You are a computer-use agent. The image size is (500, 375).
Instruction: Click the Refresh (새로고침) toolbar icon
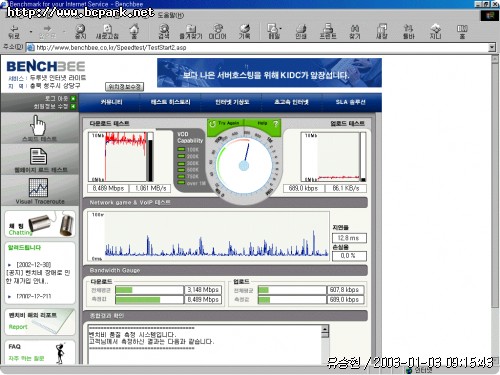[x=107, y=32]
